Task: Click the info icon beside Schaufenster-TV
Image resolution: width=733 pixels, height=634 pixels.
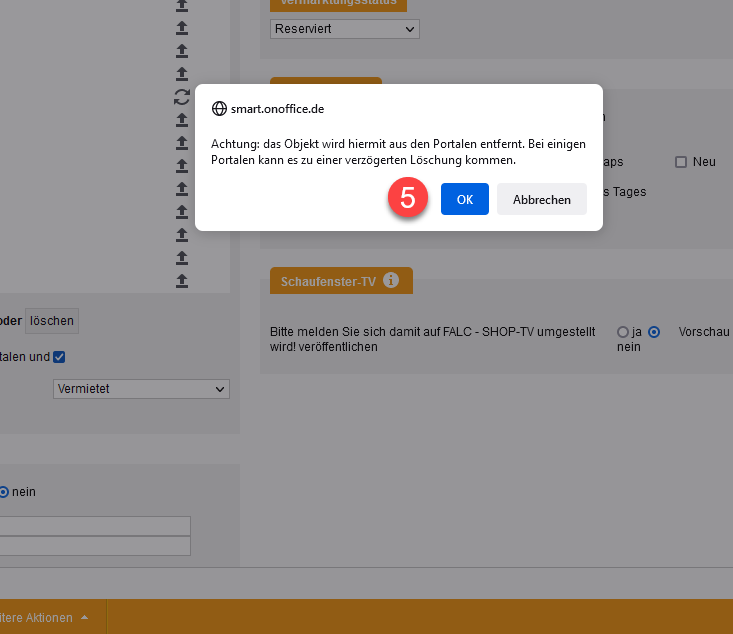Action: coord(391,280)
